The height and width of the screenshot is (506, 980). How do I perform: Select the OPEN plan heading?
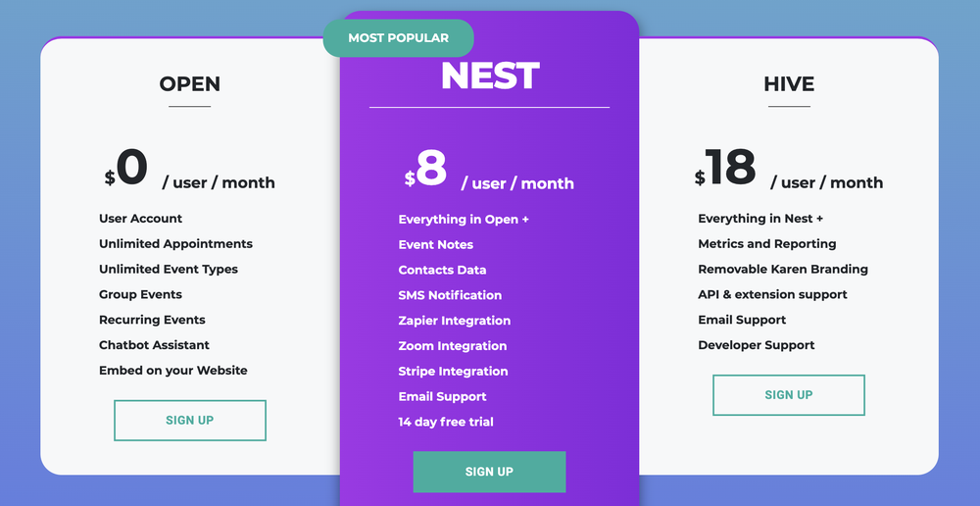[x=189, y=83]
